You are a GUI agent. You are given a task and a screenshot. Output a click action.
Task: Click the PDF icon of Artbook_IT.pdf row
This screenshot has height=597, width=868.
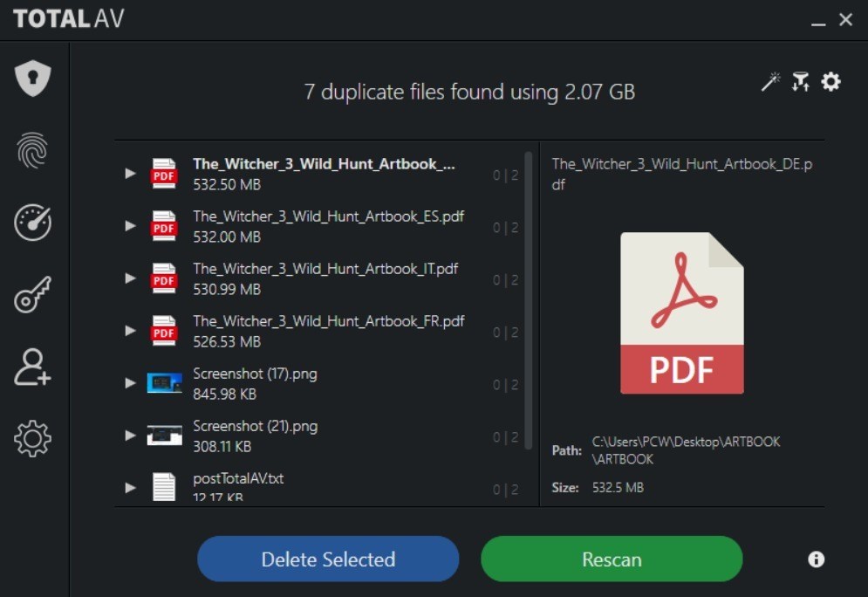164,278
